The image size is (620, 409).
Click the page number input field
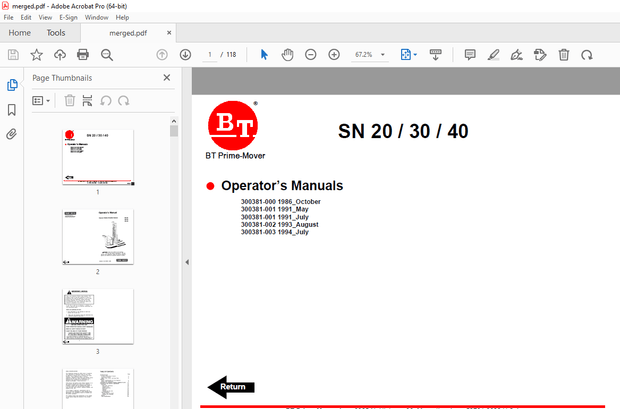tap(210, 55)
